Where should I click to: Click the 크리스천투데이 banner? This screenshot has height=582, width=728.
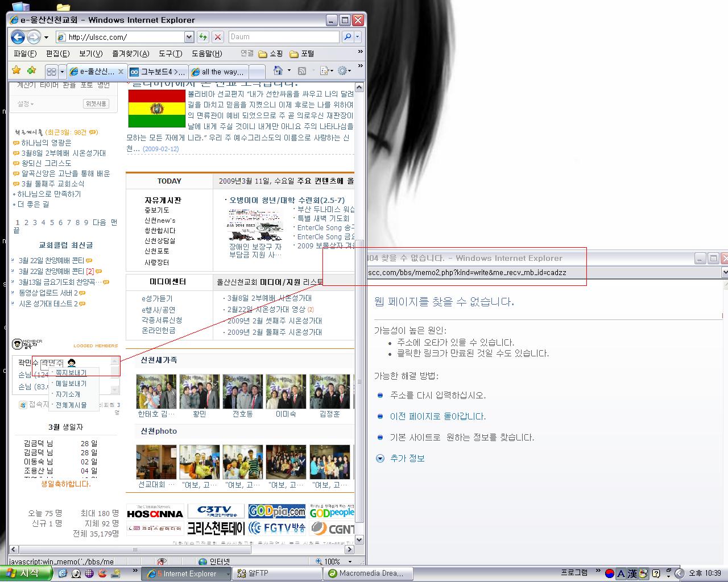[216, 528]
